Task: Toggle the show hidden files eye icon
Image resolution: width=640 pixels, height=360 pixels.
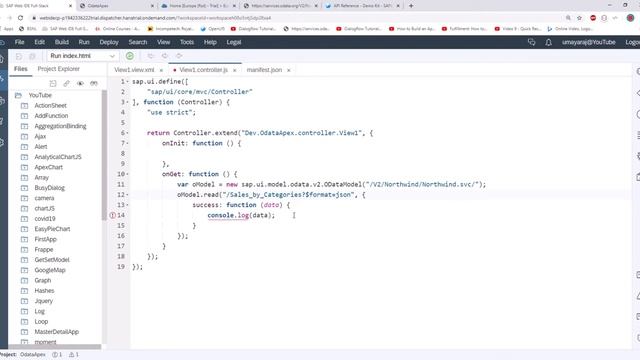Action: (x=80, y=83)
